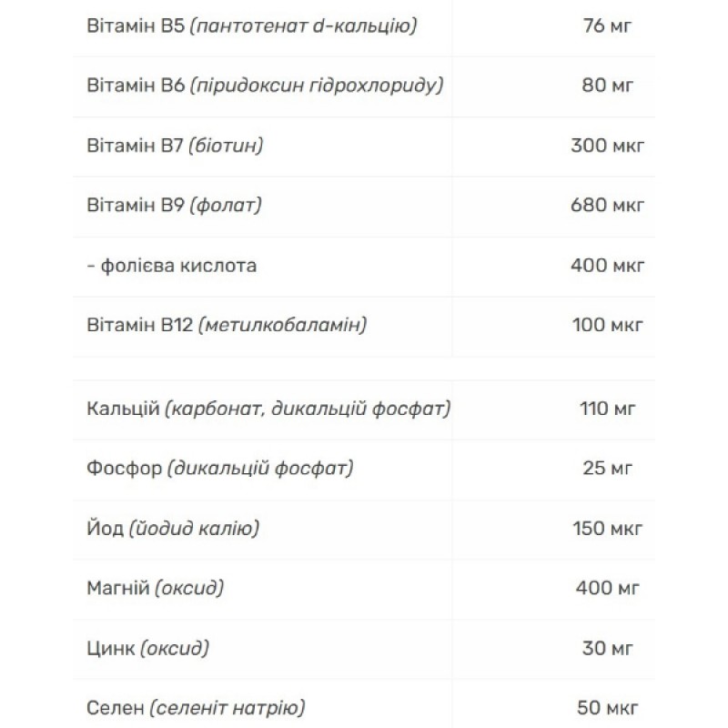The width and height of the screenshot is (728, 728).
Task: Click the Селен селеніт натрію label
Action: pyautogui.click(x=196, y=707)
